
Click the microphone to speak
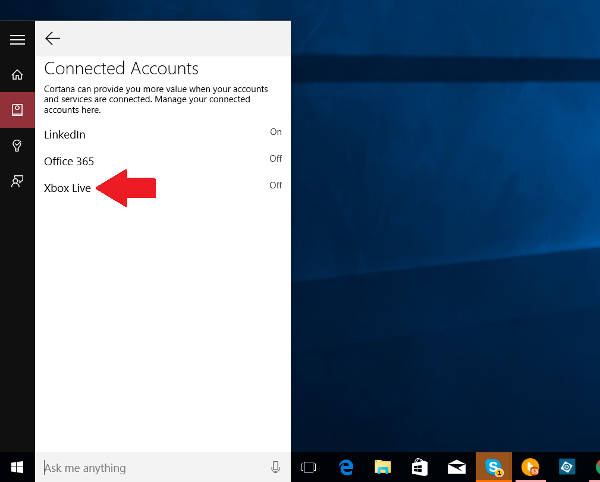[x=275, y=467]
